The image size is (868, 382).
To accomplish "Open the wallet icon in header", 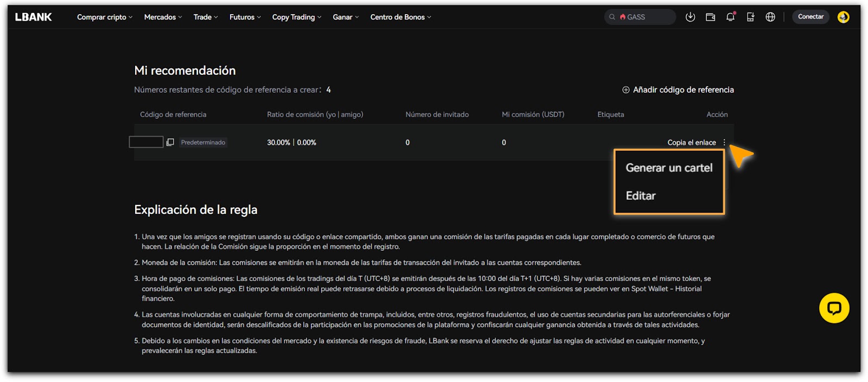I will tap(710, 17).
